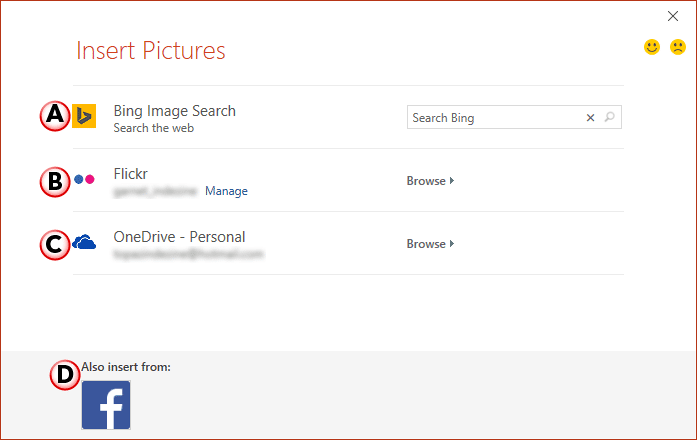Browse OneDrive - Personal pictures
Screen dimensions: 697x440
click(x=430, y=244)
